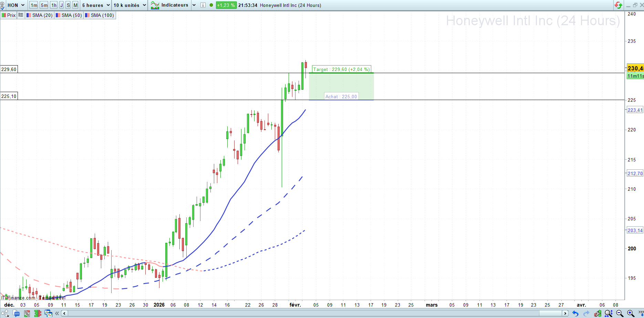Click the +1,23 % change badge
Viewport: 644px width, 318px height.
point(226,5)
